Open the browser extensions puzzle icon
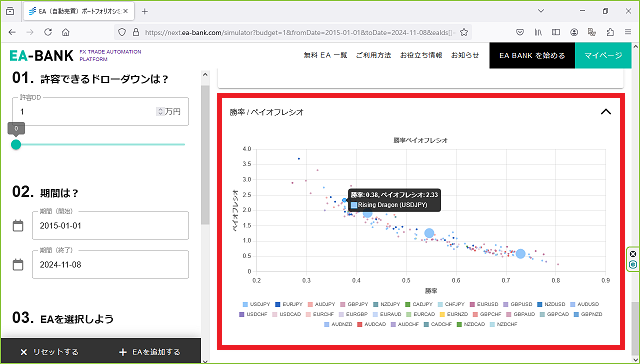640x364 pixels. pyautogui.click(x=610, y=32)
